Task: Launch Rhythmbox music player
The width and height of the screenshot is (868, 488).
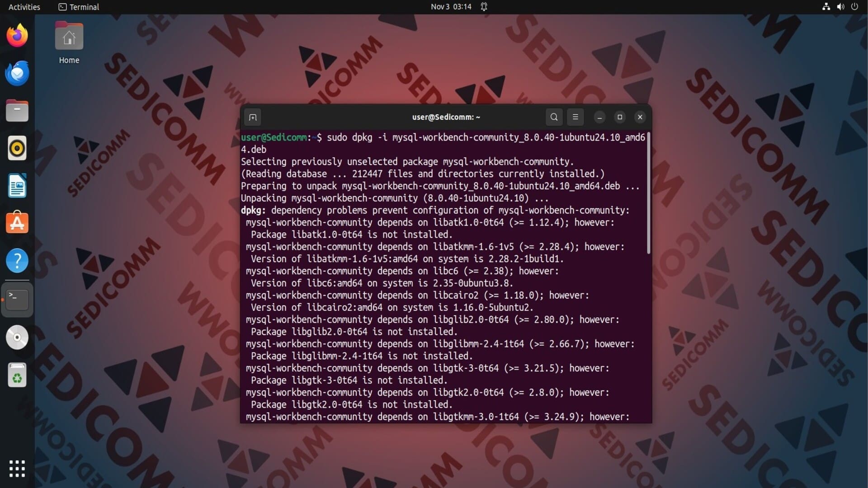Action: click(17, 148)
